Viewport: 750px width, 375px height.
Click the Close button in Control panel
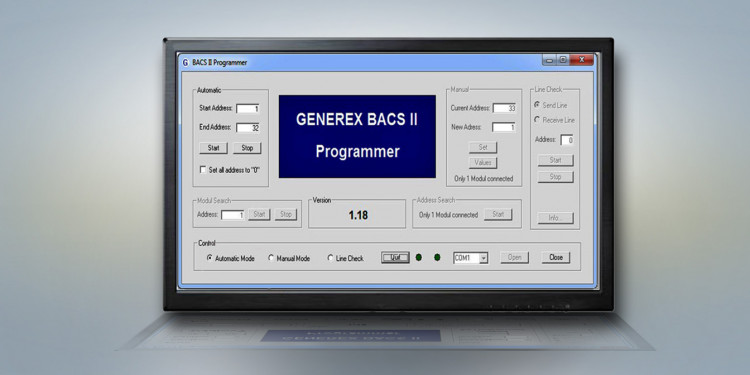pos(556,257)
